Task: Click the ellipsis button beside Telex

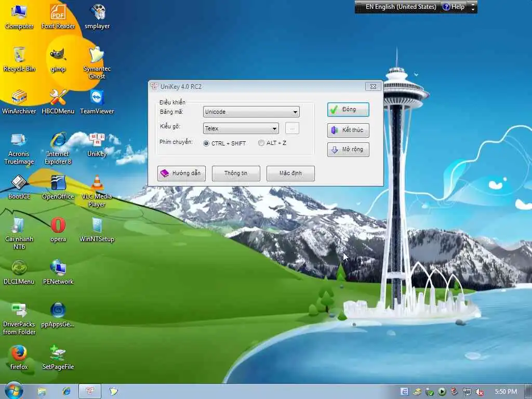Action: 292,128
